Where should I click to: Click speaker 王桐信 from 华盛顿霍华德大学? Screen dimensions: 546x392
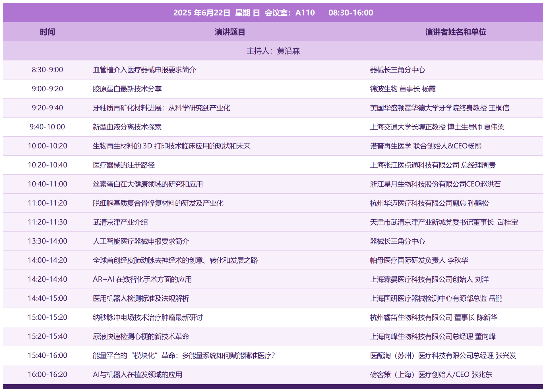439,108
